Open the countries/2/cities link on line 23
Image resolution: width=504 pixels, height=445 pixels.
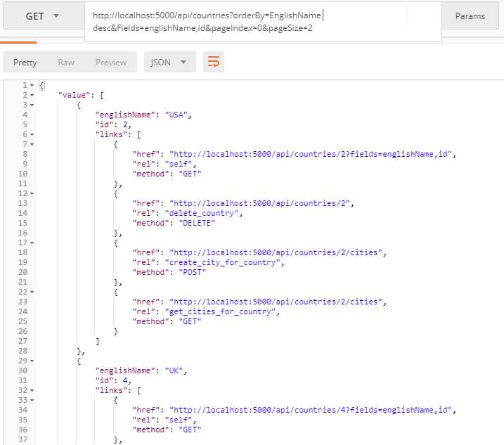click(276, 302)
